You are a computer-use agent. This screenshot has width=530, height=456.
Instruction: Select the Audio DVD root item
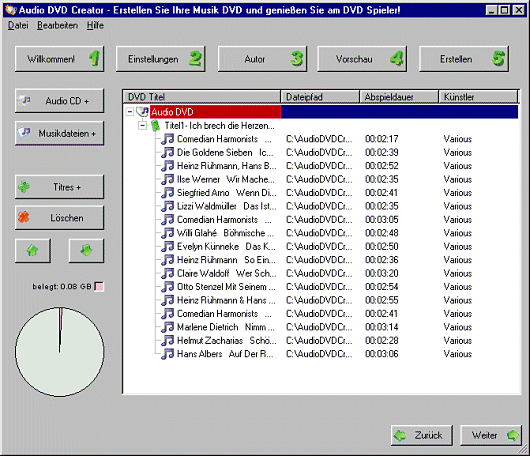pos(172,112)
